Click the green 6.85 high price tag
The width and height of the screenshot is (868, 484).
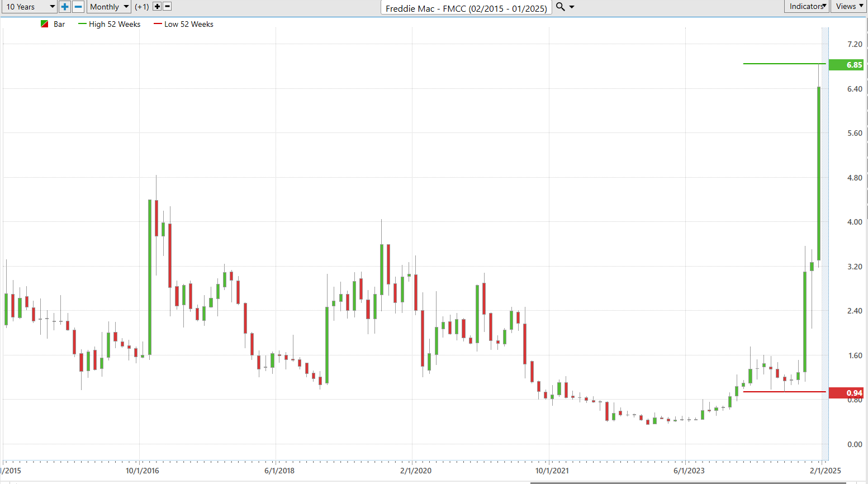pos(848,65)
